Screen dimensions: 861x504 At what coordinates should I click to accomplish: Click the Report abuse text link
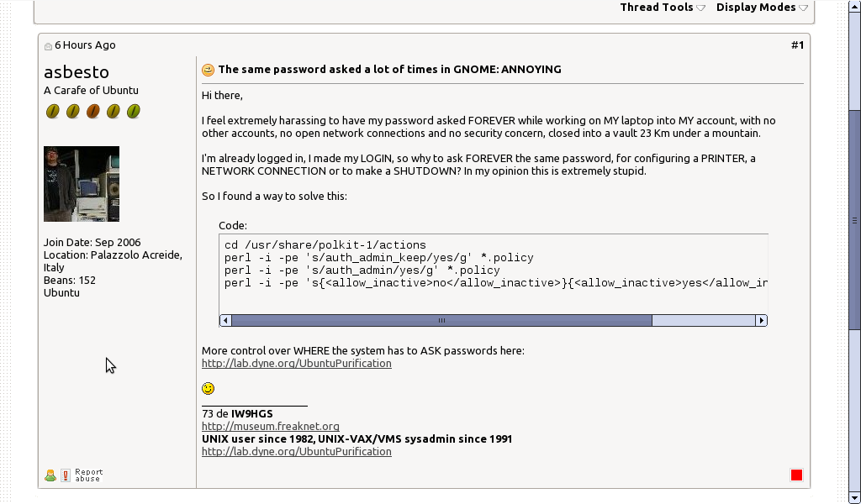coord(88,475)
